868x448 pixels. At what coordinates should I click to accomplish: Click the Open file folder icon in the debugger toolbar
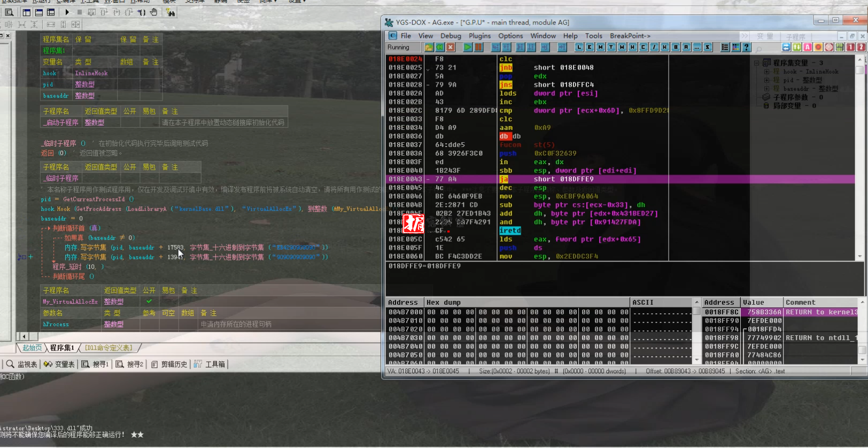click(429, 47)
